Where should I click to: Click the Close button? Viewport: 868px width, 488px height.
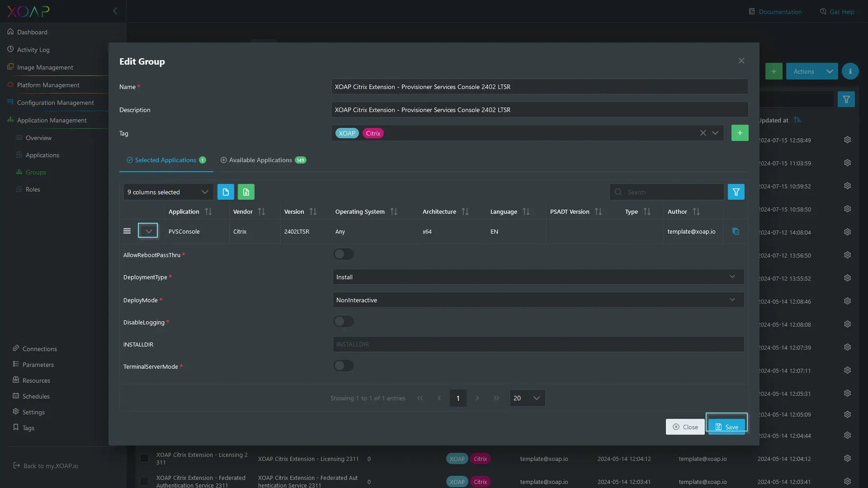[x=684, y=427]
